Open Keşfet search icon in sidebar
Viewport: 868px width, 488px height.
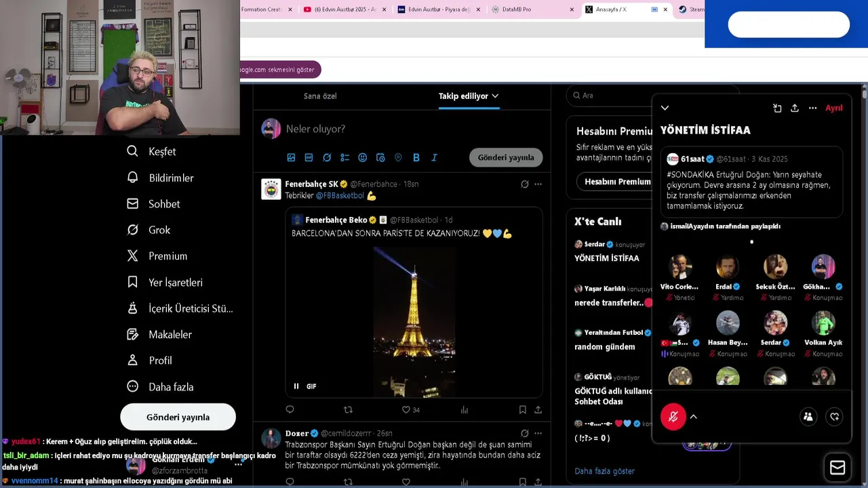click(132, 151)
